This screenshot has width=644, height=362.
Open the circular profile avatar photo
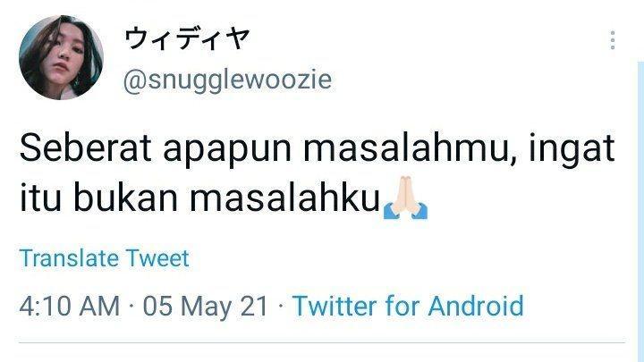pos(61,57)
